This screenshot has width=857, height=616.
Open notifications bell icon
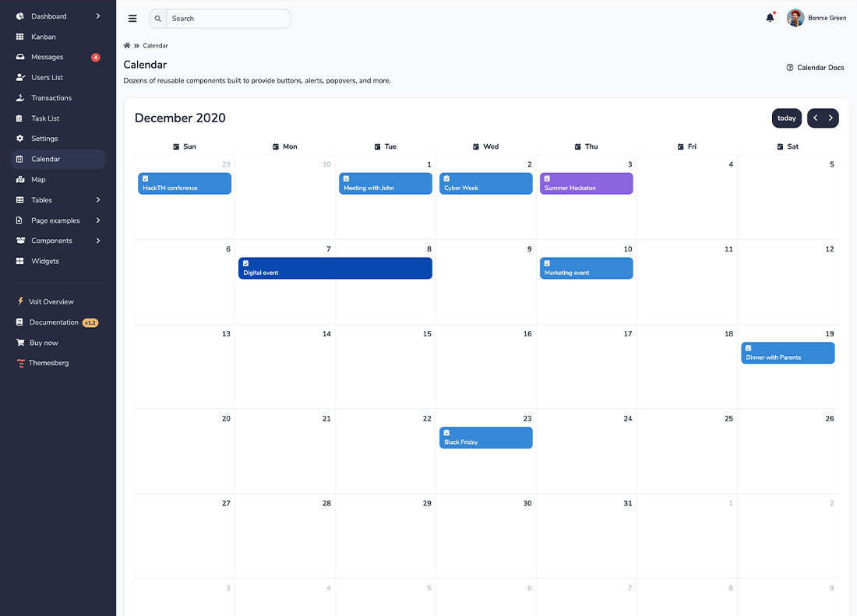point(770,17)
